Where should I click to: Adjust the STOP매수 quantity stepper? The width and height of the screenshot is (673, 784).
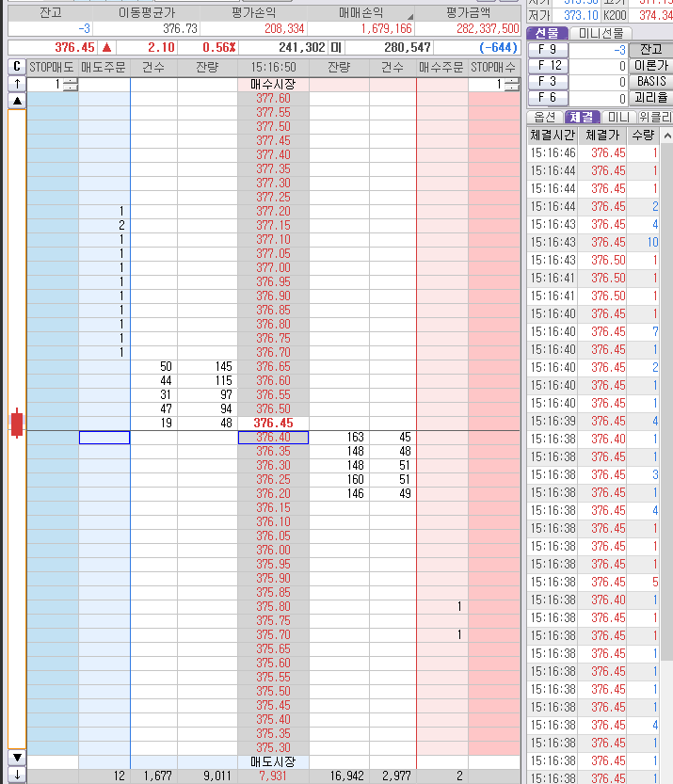(512, 85)
